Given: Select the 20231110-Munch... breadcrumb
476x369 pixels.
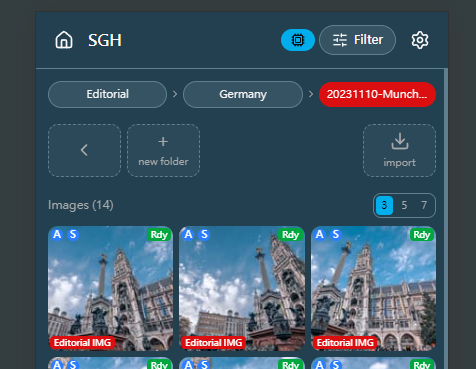Looking at the screenshot, I should (377, 94).
